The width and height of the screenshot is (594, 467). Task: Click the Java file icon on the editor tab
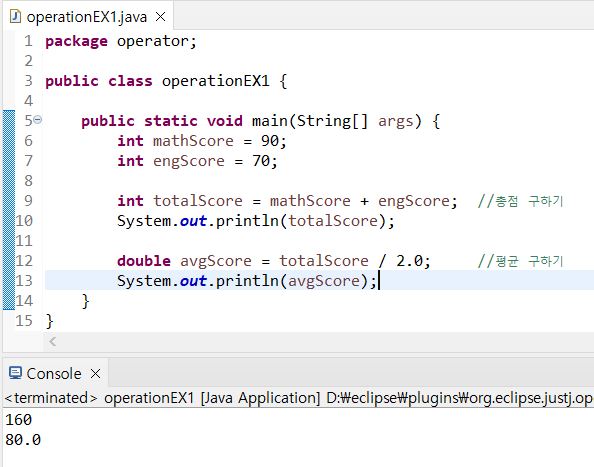click(x=15, y=17)
